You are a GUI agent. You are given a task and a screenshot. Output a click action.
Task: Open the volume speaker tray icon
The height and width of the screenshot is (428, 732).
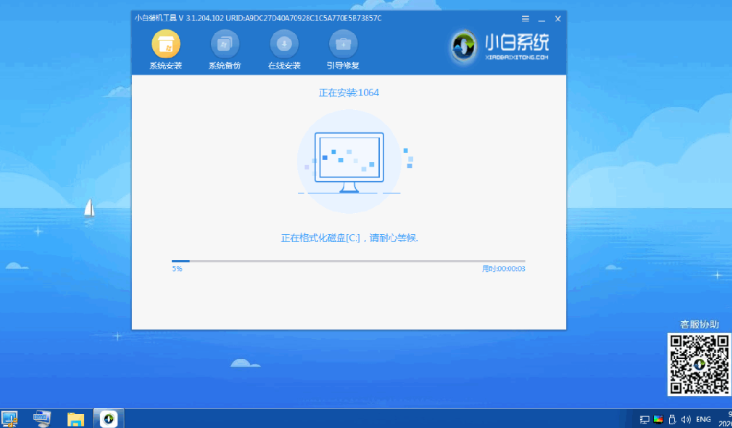[x=688, y=418]
